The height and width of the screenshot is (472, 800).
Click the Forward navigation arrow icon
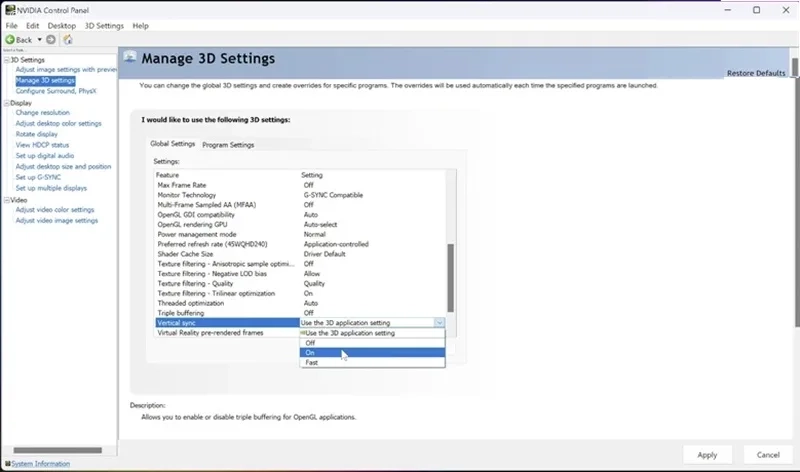pyautogui.click(x=51, y=39)
